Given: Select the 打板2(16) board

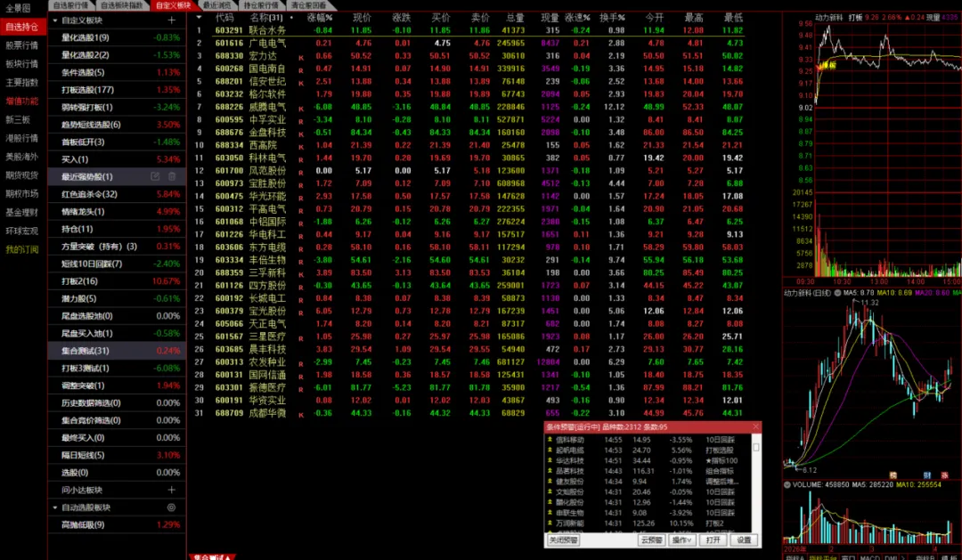Looking at the screenshot, I should click(117, 281).
